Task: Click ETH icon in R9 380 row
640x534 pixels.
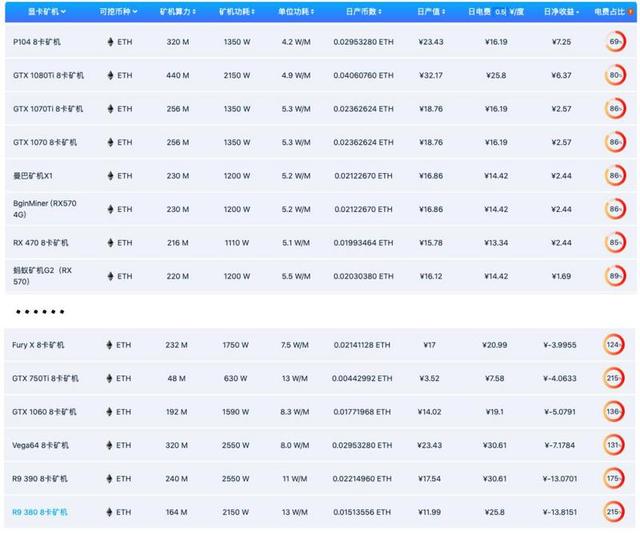Action: coord(109,512)
